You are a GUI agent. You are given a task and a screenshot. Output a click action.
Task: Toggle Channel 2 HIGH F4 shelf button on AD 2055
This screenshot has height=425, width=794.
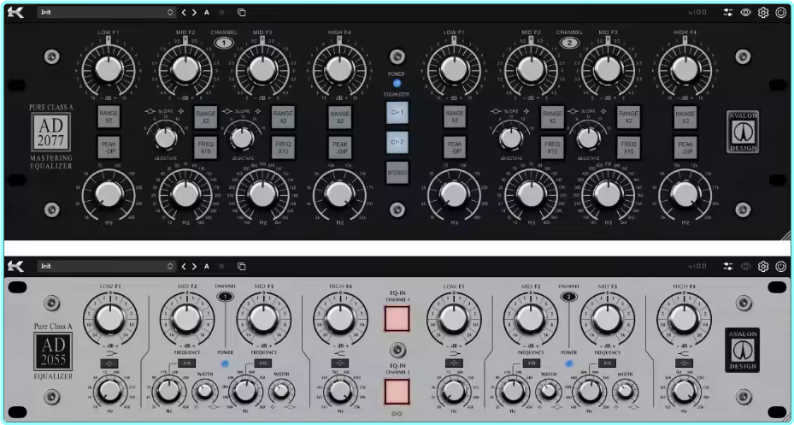684,363
